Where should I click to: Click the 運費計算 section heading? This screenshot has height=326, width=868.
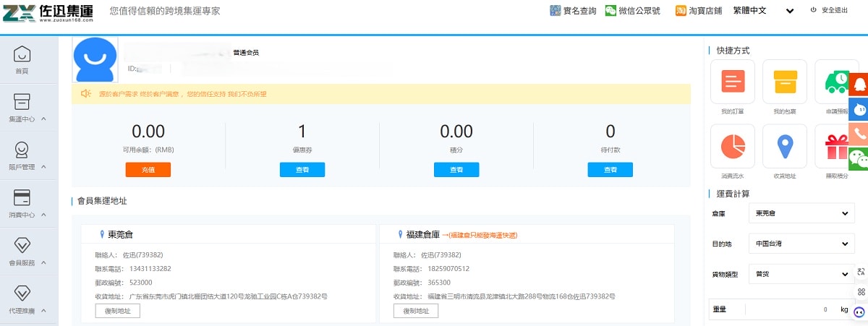point(733,194)
